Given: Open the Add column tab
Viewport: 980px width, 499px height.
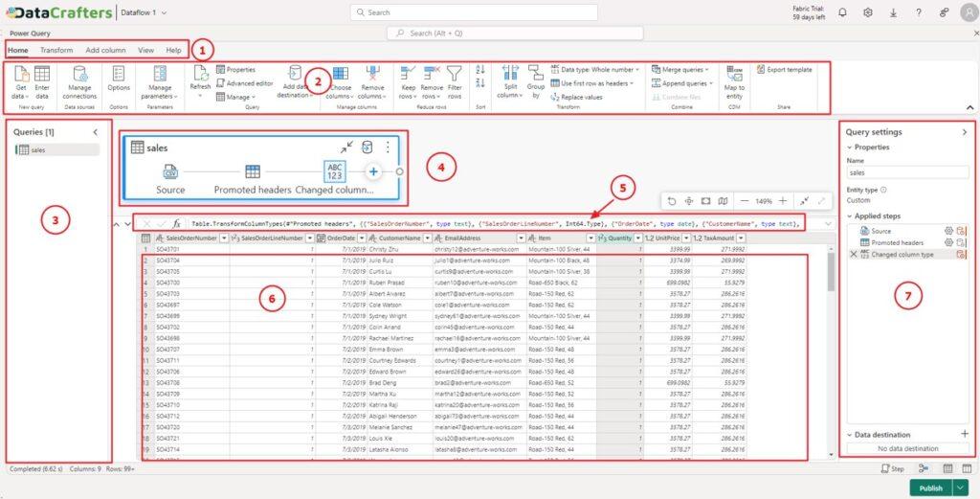Looking at the screenshot, I should click(105, 50).
